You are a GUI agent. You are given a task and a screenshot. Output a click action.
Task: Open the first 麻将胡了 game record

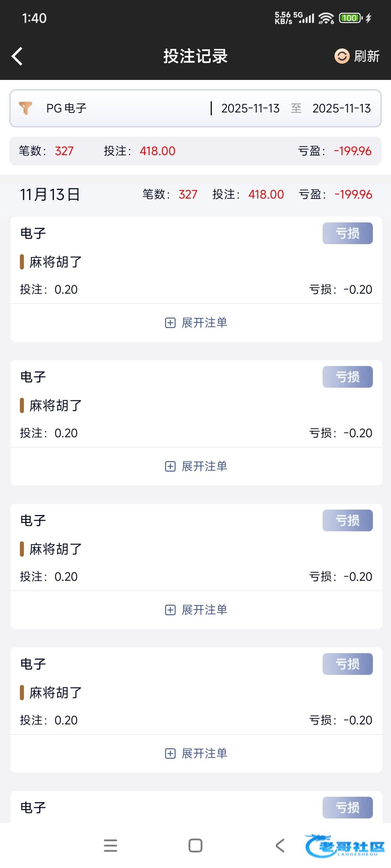[x=56, y=262]
